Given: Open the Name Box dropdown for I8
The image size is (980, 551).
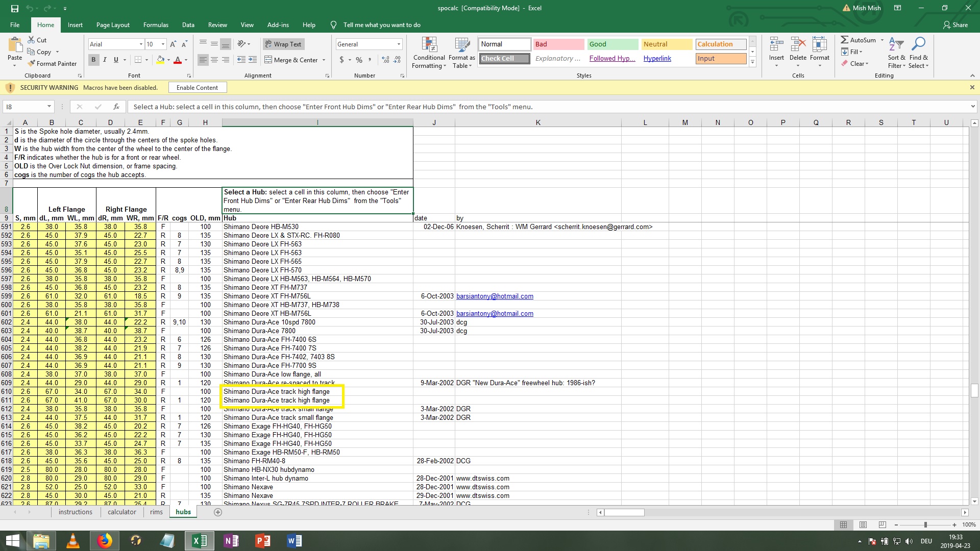Looking at the screenshot, I should pos(49,107).
